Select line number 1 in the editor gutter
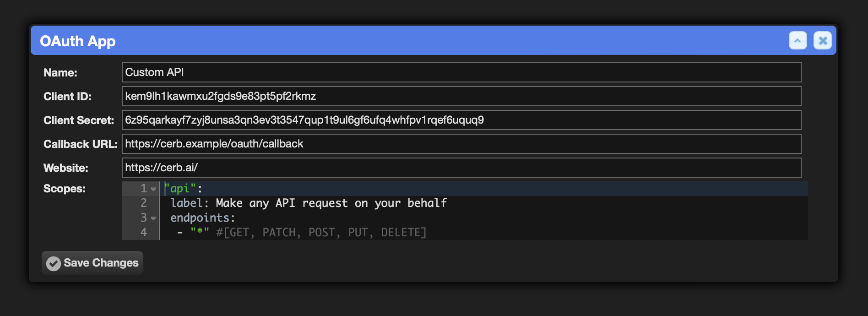Viewport: 868px width, 316px height. pos(144,188)
